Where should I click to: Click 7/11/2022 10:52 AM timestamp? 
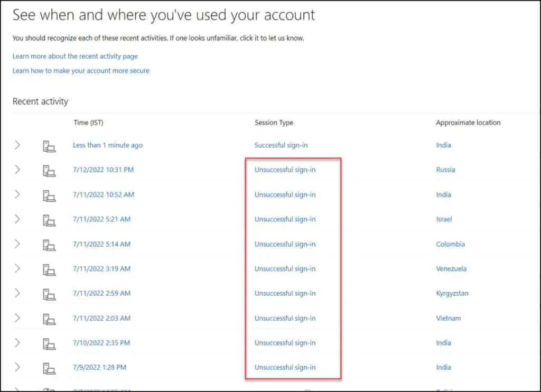[x=103, y=194]
